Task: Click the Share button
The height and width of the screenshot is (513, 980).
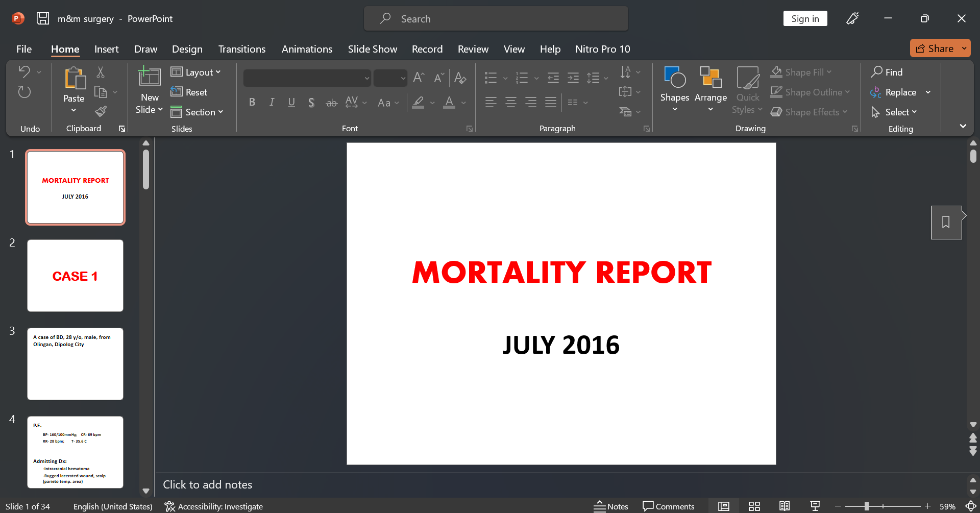Action: 935,48
